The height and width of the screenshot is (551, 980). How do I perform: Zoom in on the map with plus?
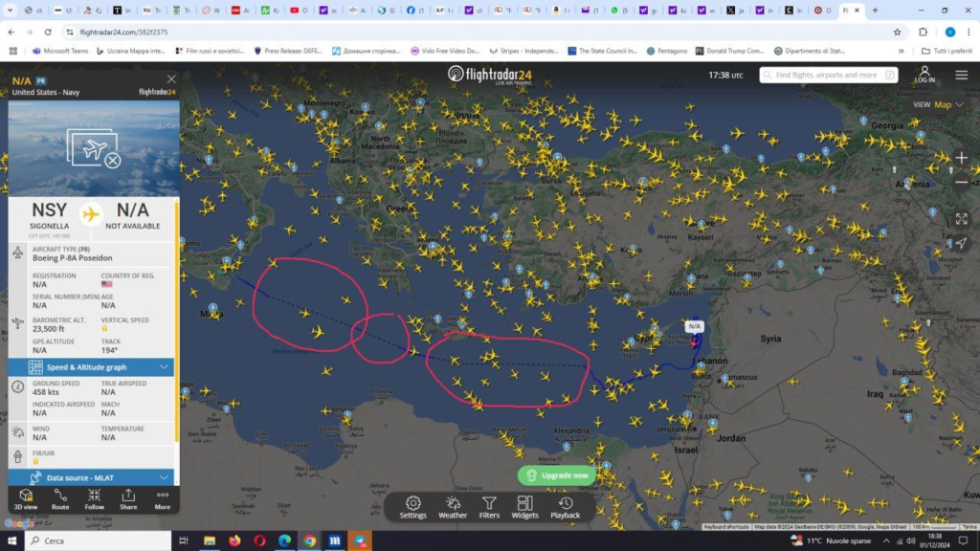tap(961, 158)
